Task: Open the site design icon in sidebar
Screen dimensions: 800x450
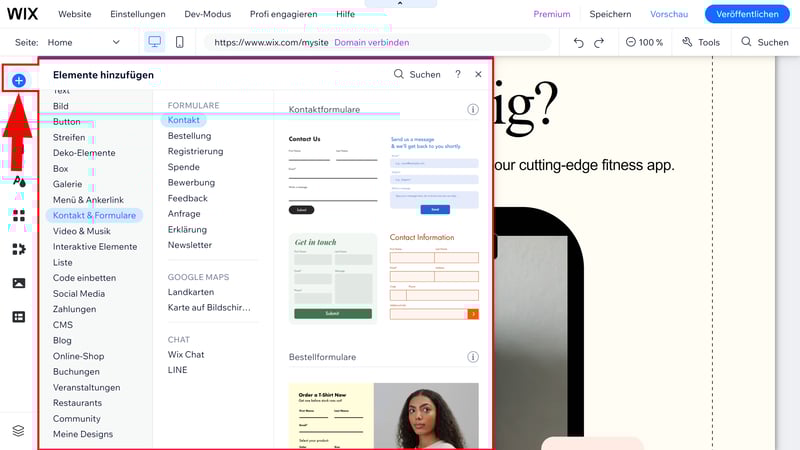Action: (x=19, y=181)
